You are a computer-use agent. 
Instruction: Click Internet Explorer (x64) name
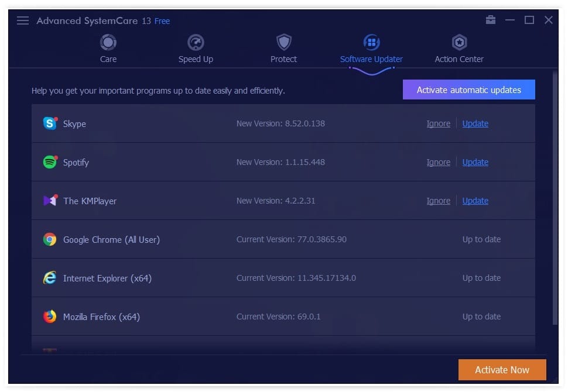click(108, 278)
